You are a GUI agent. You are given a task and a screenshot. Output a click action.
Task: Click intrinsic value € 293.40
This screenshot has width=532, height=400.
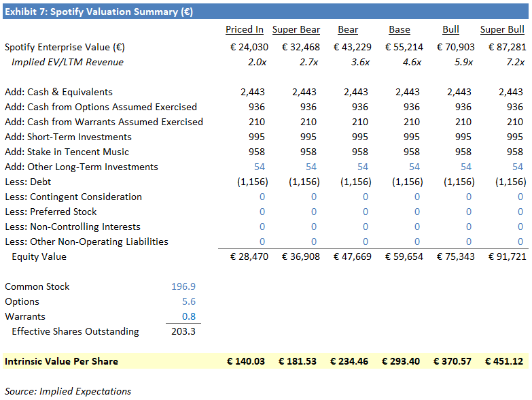point(400,361)
